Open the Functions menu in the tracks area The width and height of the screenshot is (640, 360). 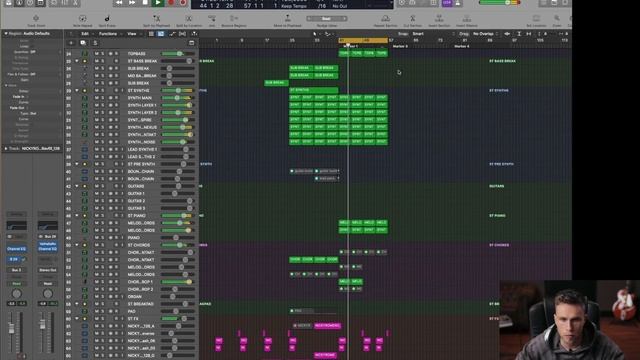click(x=108, y=34)
